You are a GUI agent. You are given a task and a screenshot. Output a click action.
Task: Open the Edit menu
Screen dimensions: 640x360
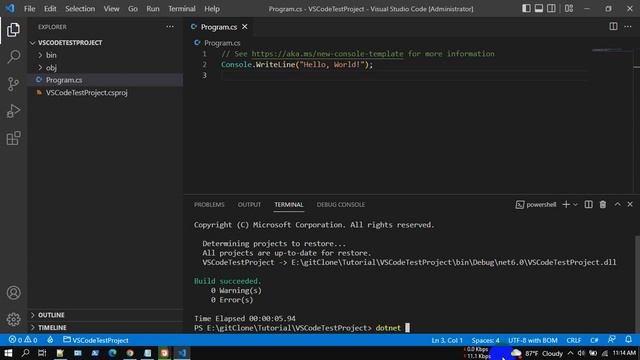pos(50,9)
